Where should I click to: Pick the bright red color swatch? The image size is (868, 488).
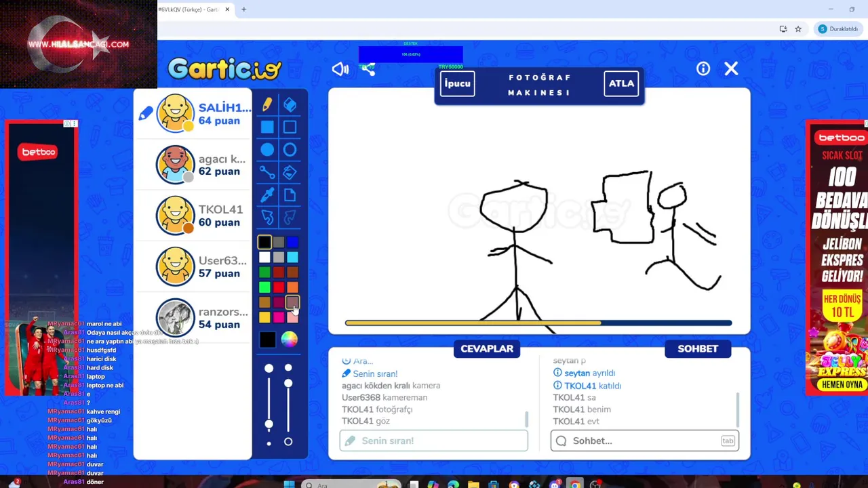coord(279,287)
